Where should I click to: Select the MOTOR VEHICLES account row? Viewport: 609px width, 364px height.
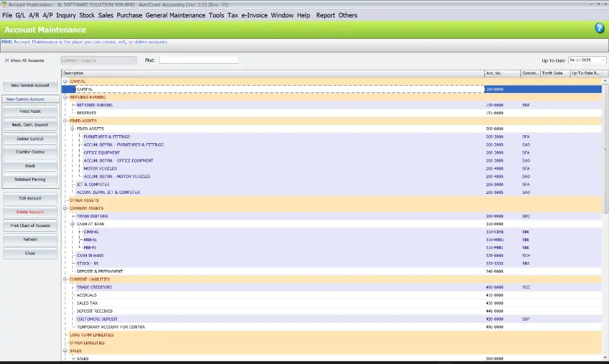click(x=100, y=168)
